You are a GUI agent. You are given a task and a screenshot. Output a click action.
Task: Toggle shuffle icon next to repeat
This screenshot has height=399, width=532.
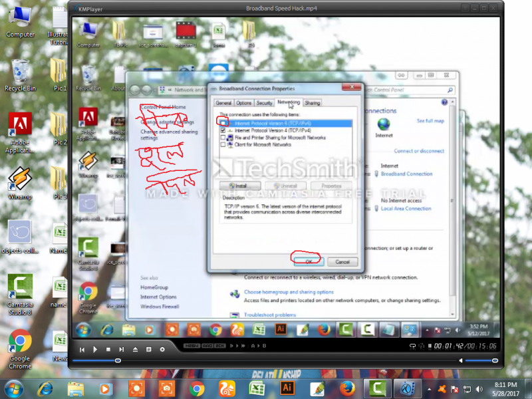coord(422,346)
